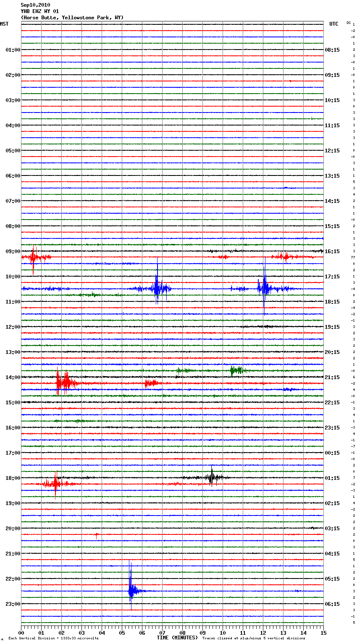Select the 01:15 UTC time label
The image size is (357, 644).
(x=332, y=478)
